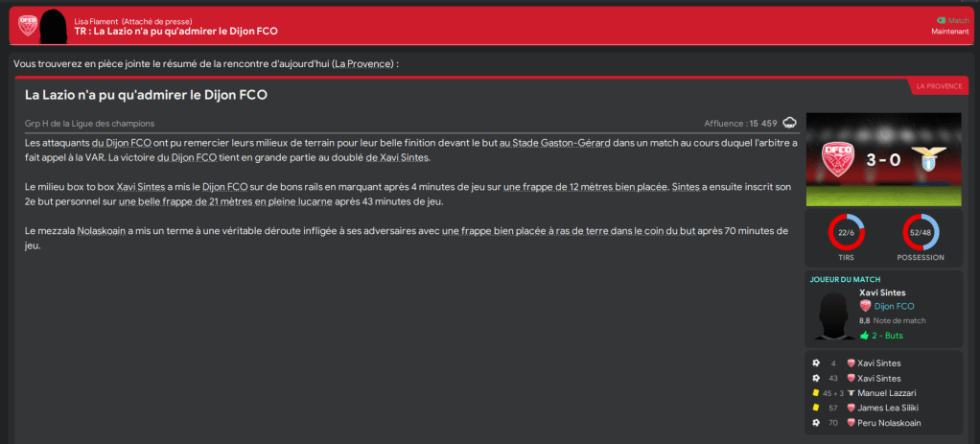
Task: Click the Lazio crest on the scoreboard
Action: tap(926, 158)
